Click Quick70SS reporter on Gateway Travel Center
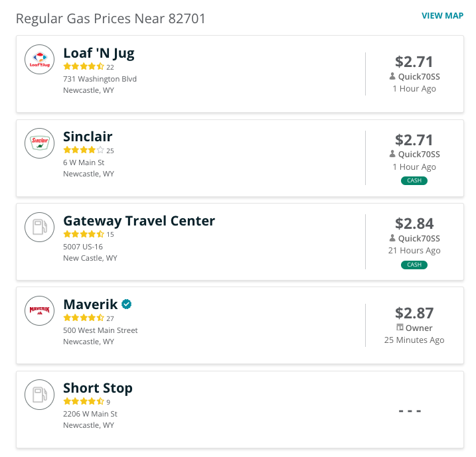The width and height of the screenshot is (476, 457). click(419, 238)
